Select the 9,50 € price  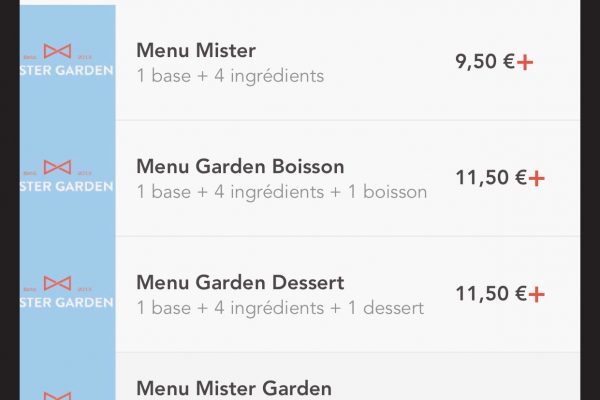pyautogui.click(x=485, y=61)
